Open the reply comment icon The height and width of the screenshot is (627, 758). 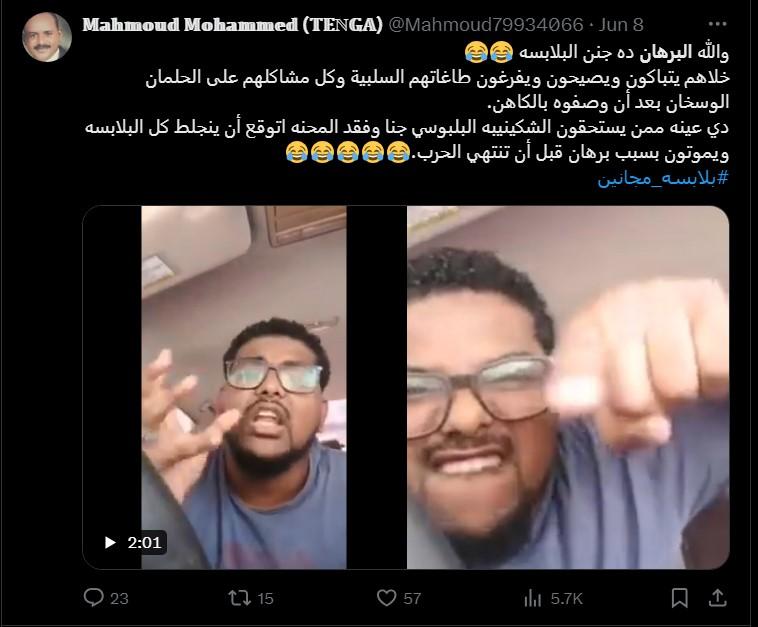pyautogui.click(x=93, y=598)
